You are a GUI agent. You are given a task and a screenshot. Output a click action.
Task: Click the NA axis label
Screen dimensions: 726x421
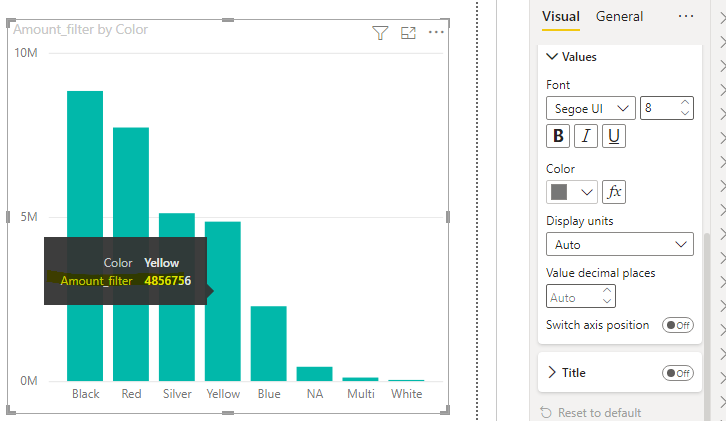tap(315, 394)
